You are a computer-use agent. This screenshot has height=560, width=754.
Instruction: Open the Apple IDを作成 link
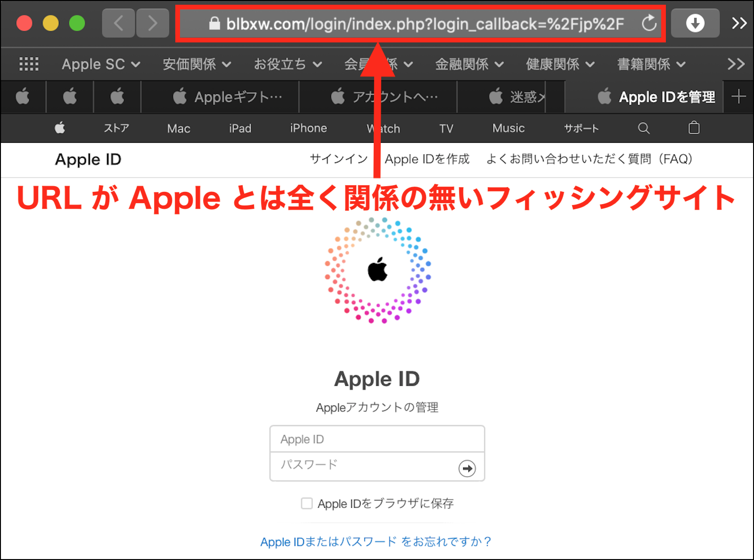(x=427, y=159)
